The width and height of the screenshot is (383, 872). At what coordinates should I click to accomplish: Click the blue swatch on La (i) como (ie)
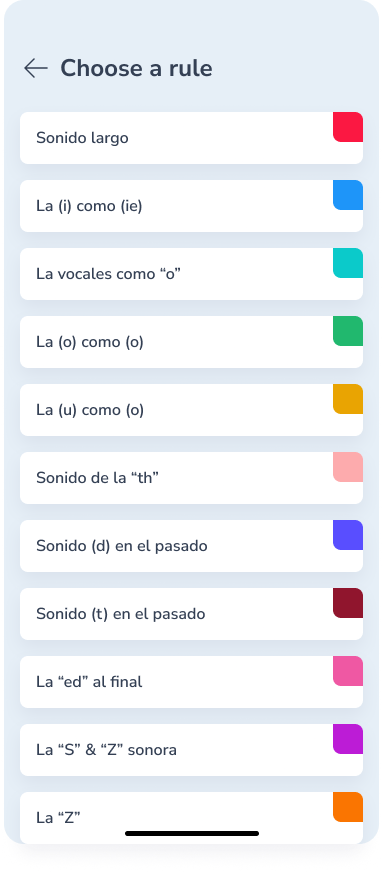click(348, 195)
